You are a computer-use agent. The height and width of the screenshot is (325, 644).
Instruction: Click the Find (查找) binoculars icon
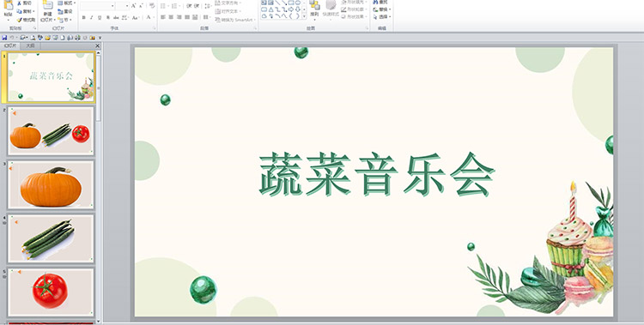click(375, 2)
